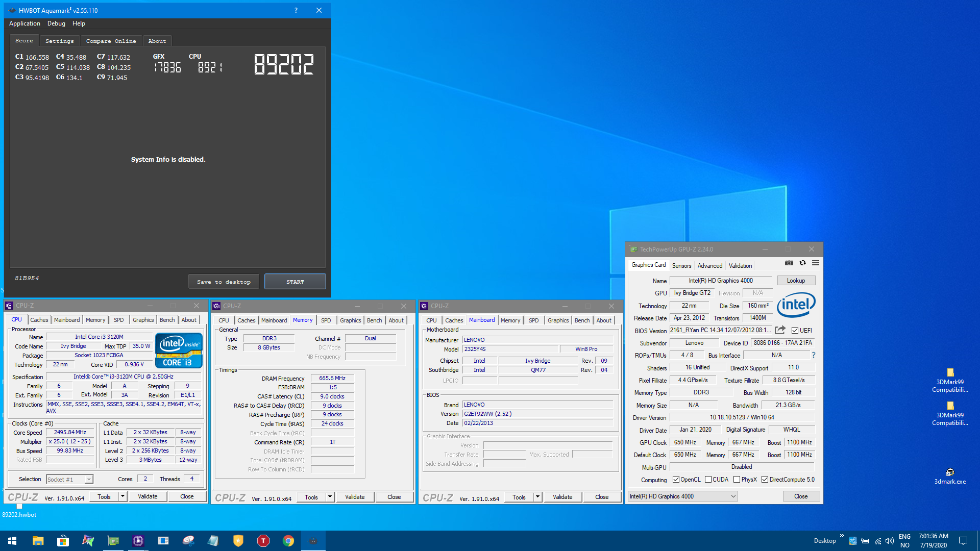Open the Socket #1 selection dropdown in CPU-Z
The height and width of the screenshot is (551, 980).
pyautogui.click(x=69, y=480)
